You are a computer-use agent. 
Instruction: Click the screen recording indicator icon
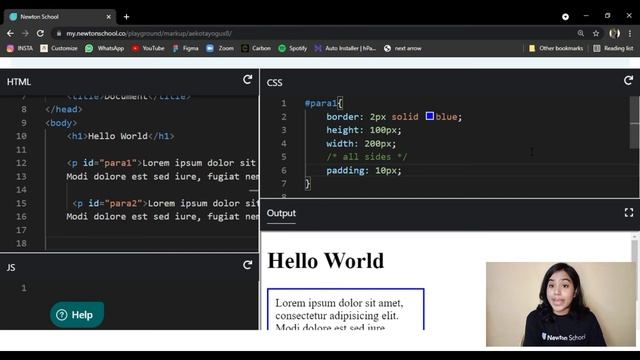click(x=565, y=17)
